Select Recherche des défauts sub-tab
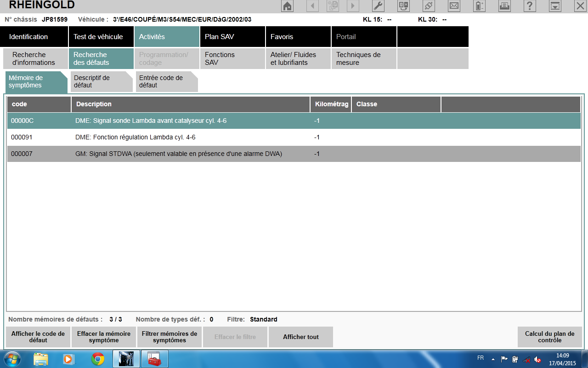The height and width of the screenshot is (368, 588). [101, 58]
